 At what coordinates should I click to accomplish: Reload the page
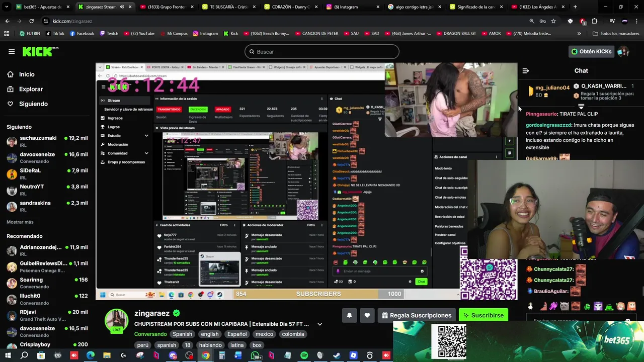pos(31,21)
